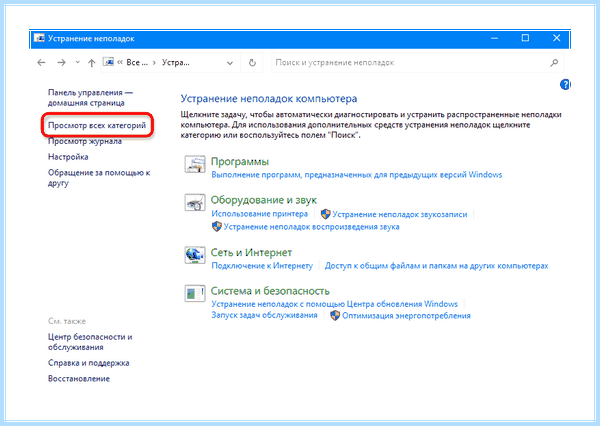This screenshot has height=426, width=600.
Task: Expand the address bar history dropdown
Action: (x=230, y=63)
